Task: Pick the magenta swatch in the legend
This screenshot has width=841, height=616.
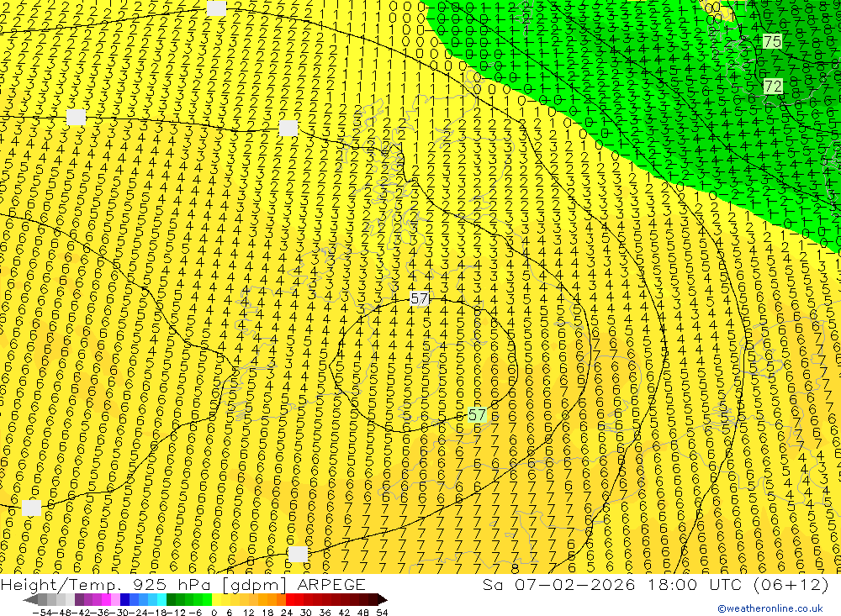Action: [106, 599]
